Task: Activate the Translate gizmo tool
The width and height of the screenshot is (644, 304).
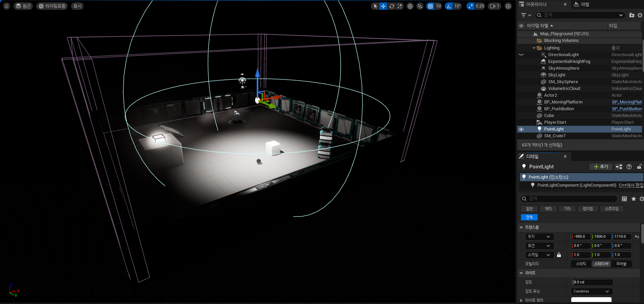Action: (x=383, y=6)
